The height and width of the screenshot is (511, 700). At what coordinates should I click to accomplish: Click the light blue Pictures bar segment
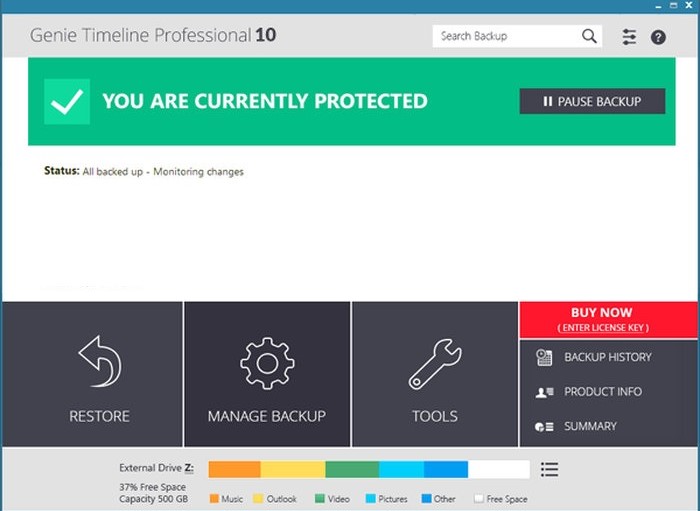click(x=402, y=469)
